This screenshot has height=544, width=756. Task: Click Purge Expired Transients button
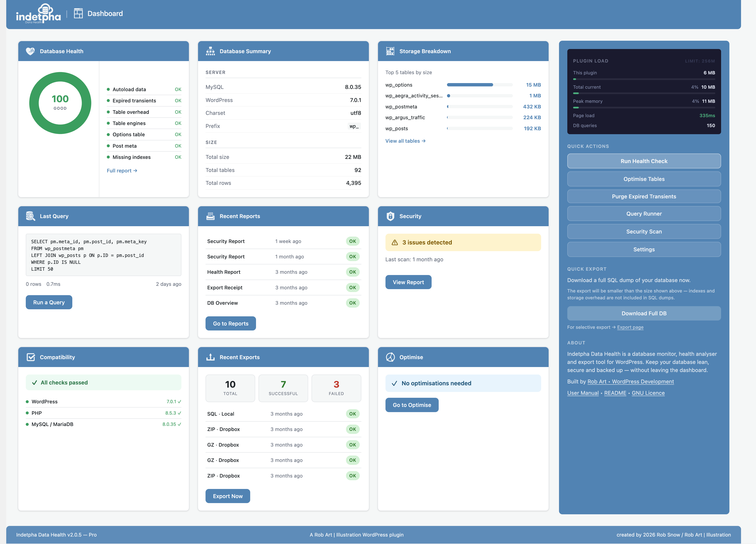tap(644, 196)
